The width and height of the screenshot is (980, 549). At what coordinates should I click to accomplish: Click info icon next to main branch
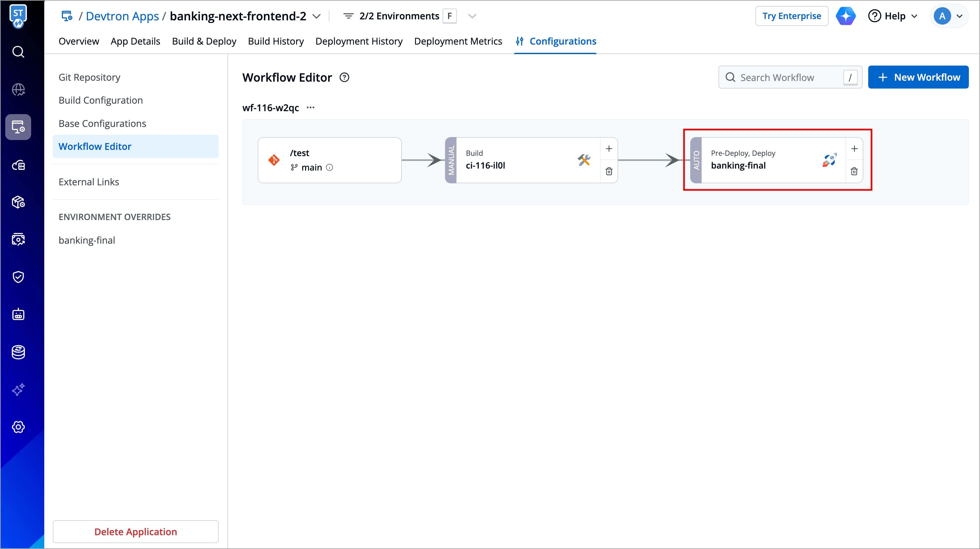click(x=329, y=168)
